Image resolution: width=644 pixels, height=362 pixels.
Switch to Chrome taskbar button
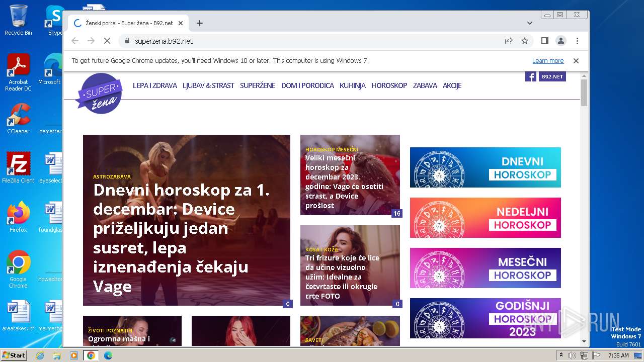[x=91, y=355]
